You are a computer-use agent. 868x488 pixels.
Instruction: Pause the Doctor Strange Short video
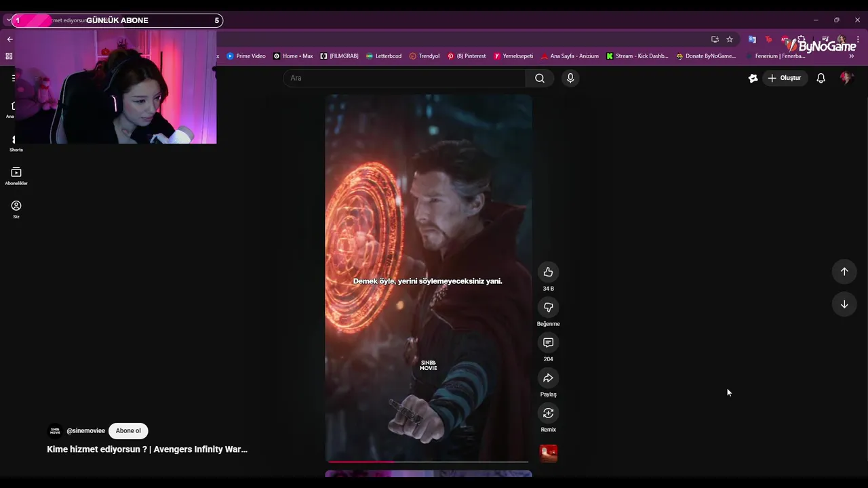coord(428,278)
